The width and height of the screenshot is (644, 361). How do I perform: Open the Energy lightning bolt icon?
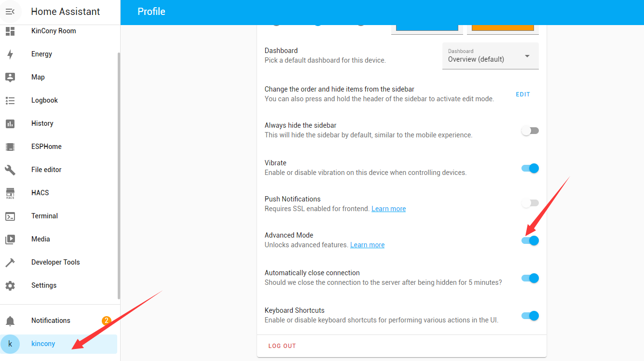point(10,54)
